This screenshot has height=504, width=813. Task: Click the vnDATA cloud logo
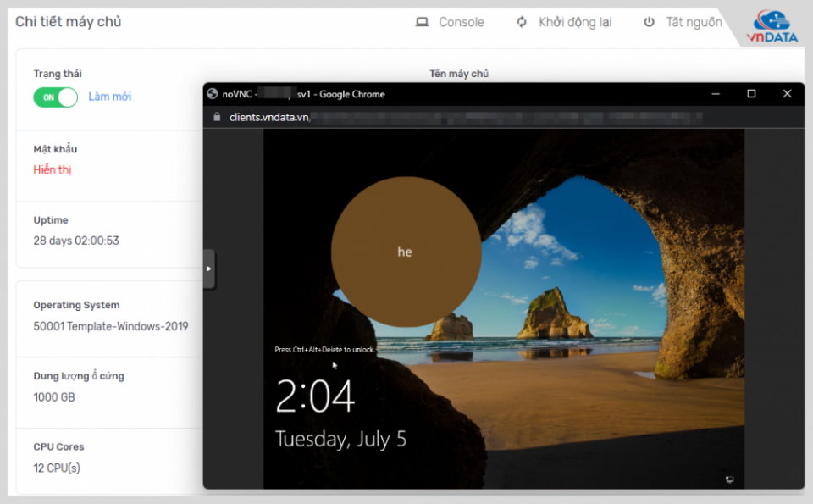[x=771, y=25]
